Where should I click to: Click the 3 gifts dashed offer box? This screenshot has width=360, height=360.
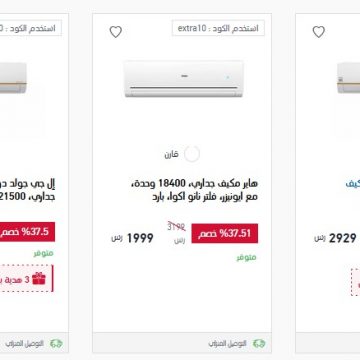click(x=27, y=279)
